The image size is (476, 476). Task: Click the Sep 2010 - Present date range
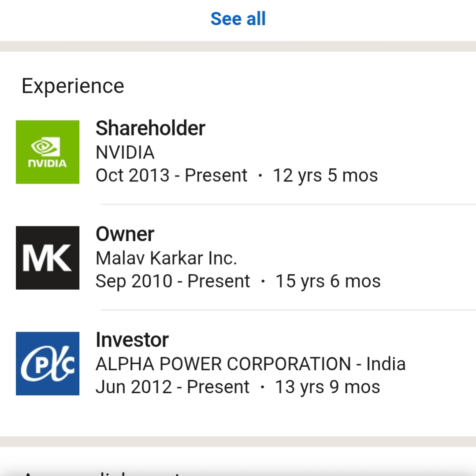pos(172,281)
